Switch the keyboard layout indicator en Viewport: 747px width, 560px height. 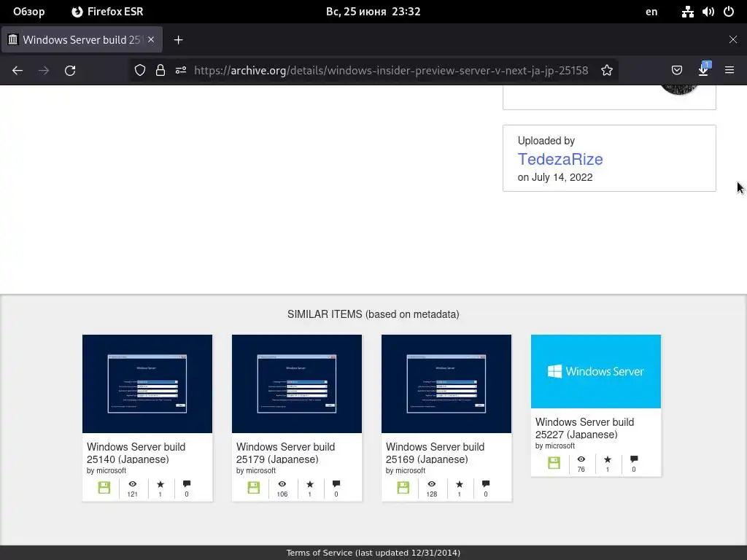coord(651,12)
